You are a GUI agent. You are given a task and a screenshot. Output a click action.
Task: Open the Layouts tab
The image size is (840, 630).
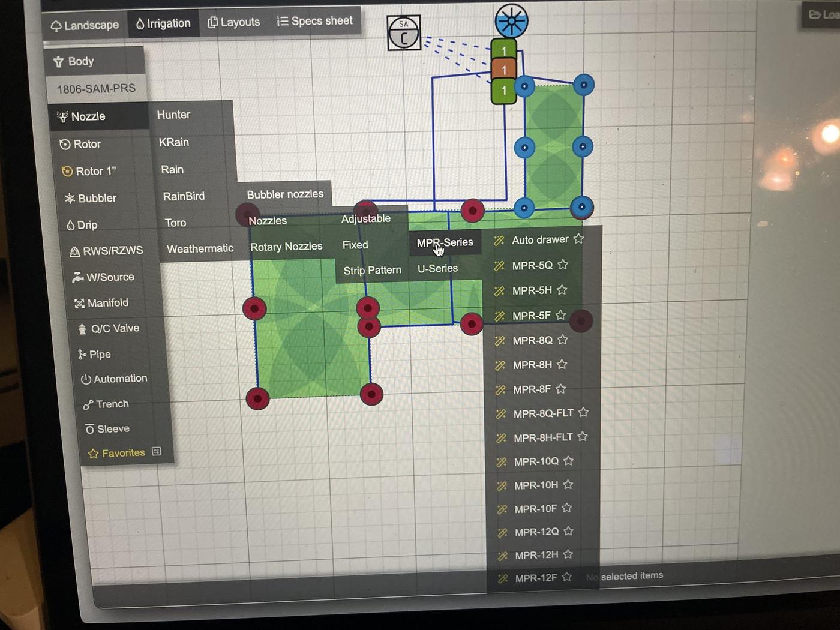point(234,22)
